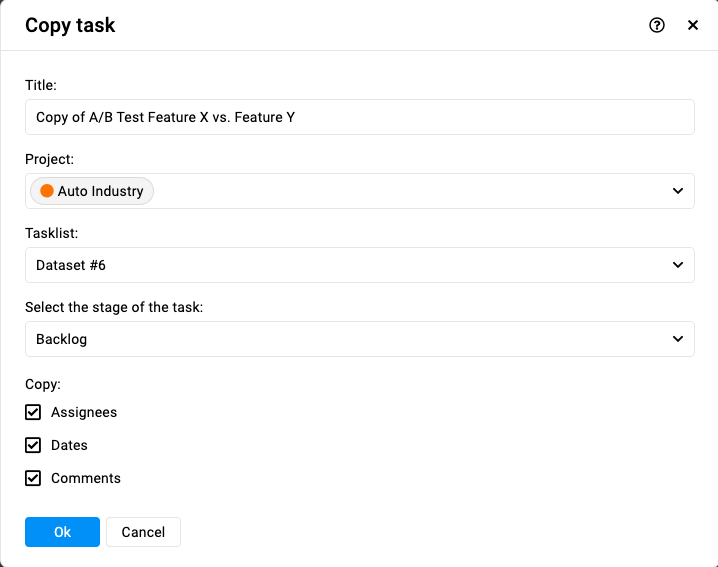
Task: Click the Title text field
Action: click(x=359, y=117)
